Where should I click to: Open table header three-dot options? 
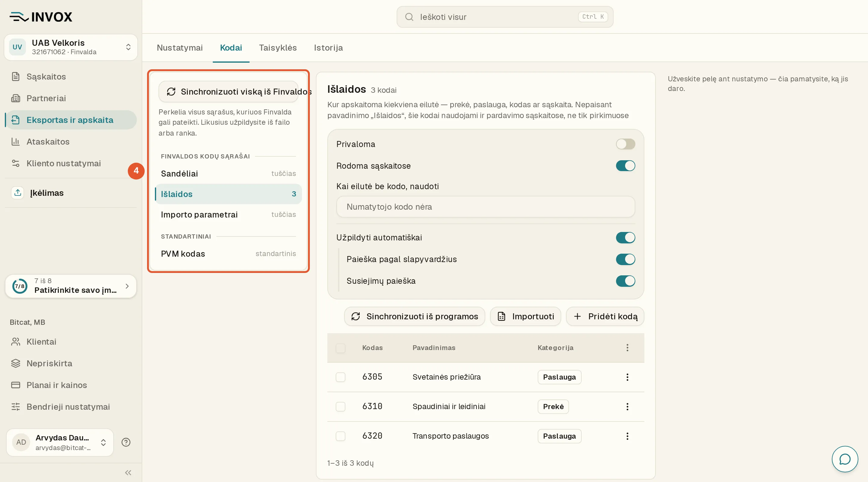pos(627,348)
